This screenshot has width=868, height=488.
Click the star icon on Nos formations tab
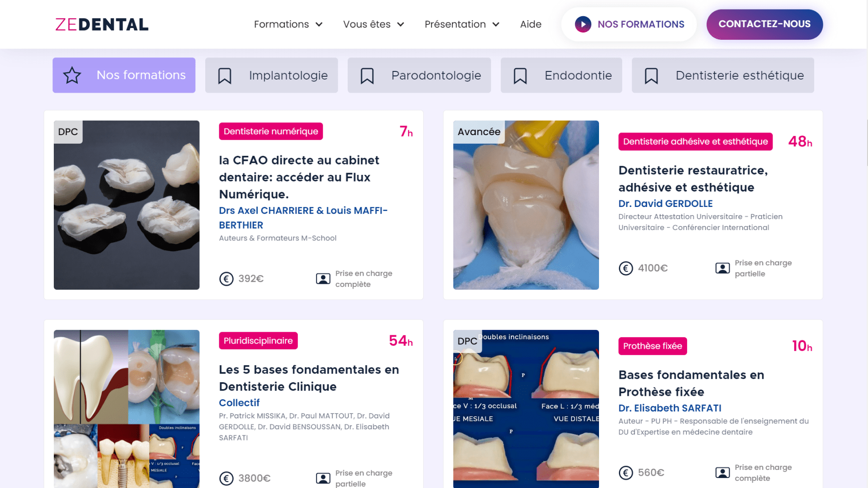(x=72, y=75)
